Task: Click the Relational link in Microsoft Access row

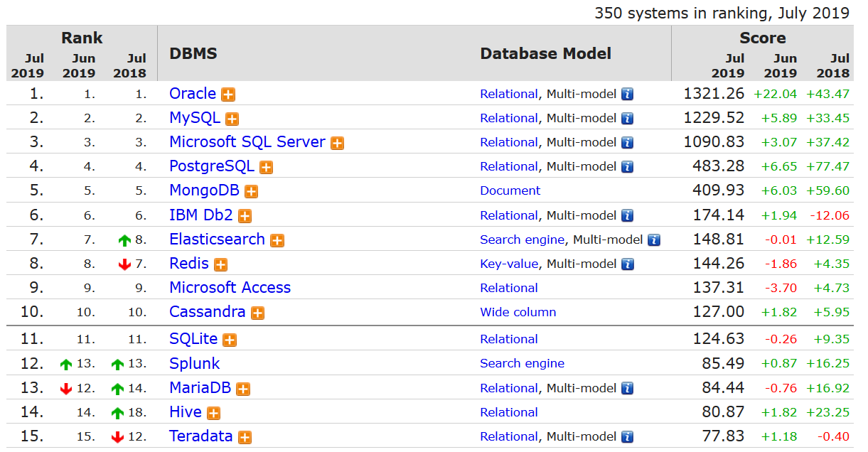Action: [509, 288]
